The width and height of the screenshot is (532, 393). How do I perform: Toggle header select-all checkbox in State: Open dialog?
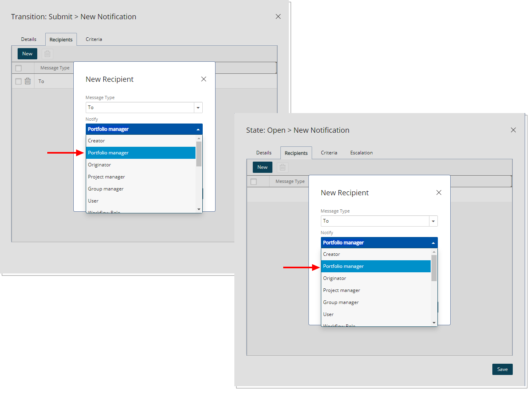[254, 182]
